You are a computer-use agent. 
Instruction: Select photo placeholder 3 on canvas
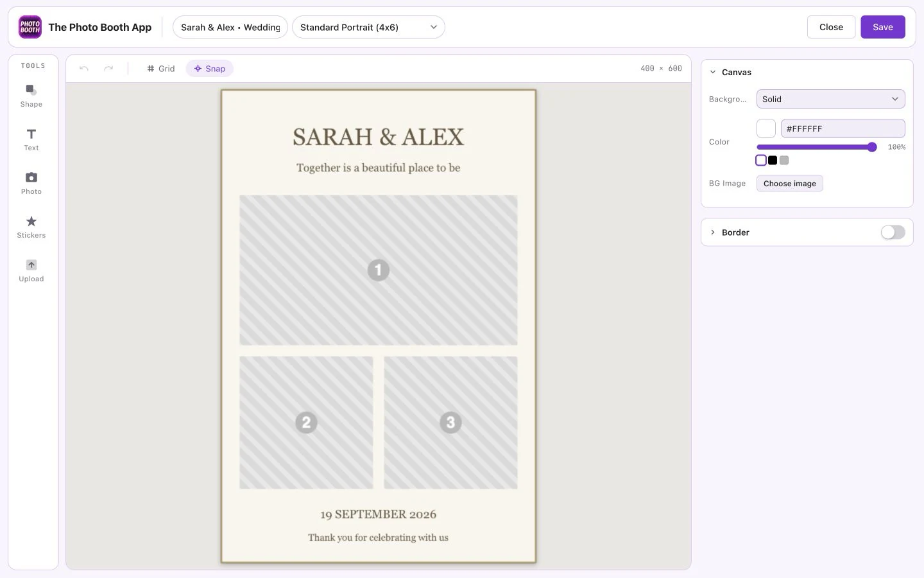click(450, 423)
